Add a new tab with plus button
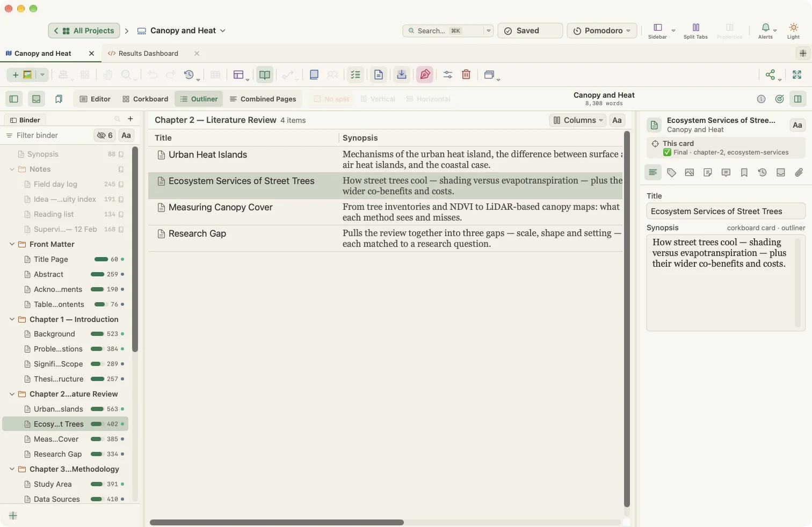This screenshot has width=812, height=527. (803, 53)
